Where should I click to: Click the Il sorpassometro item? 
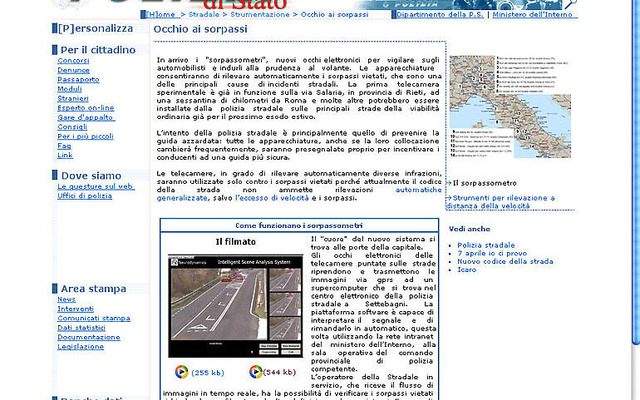click(x=484, y=183)
